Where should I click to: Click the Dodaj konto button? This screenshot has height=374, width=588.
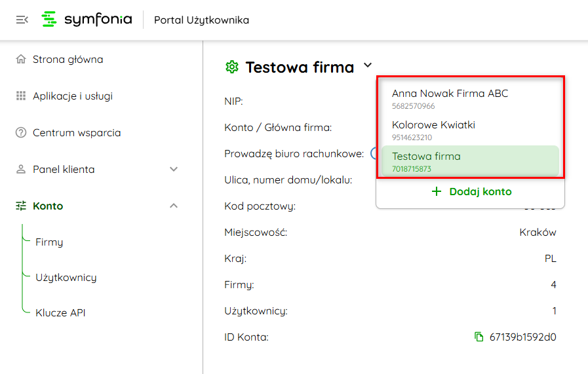click(x=471, y=192)
